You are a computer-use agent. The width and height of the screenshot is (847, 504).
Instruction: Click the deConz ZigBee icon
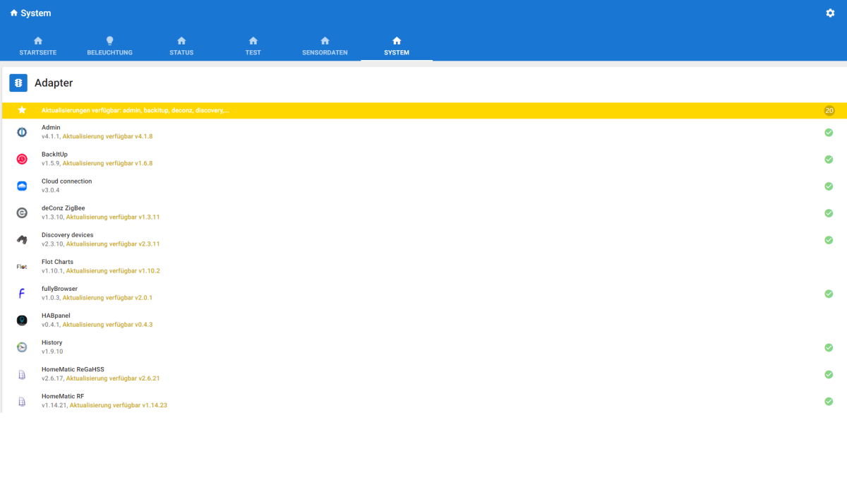click(x=22, y=212)
